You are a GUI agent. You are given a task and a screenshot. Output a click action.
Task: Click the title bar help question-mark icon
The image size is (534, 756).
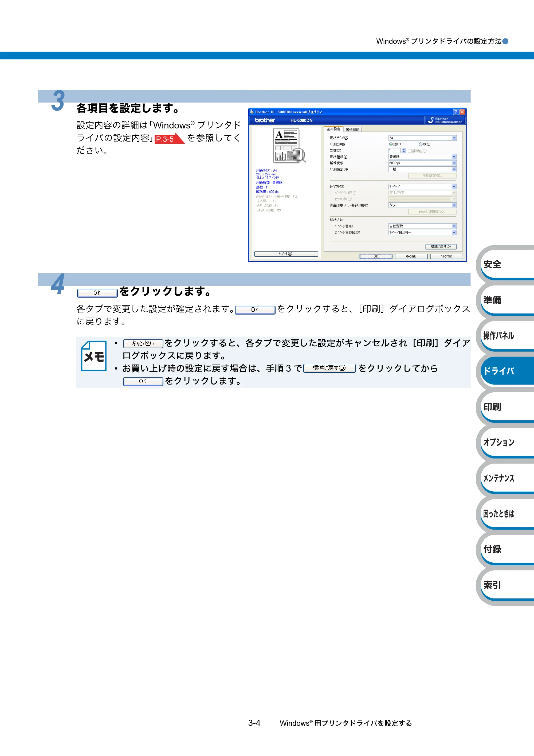click(x=456, y=112)
